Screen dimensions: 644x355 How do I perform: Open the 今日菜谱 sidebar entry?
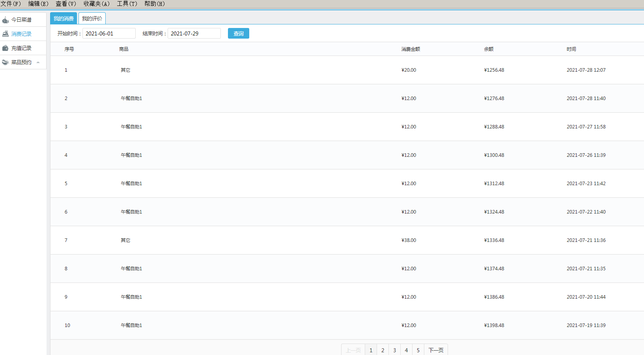pos(23,20)
